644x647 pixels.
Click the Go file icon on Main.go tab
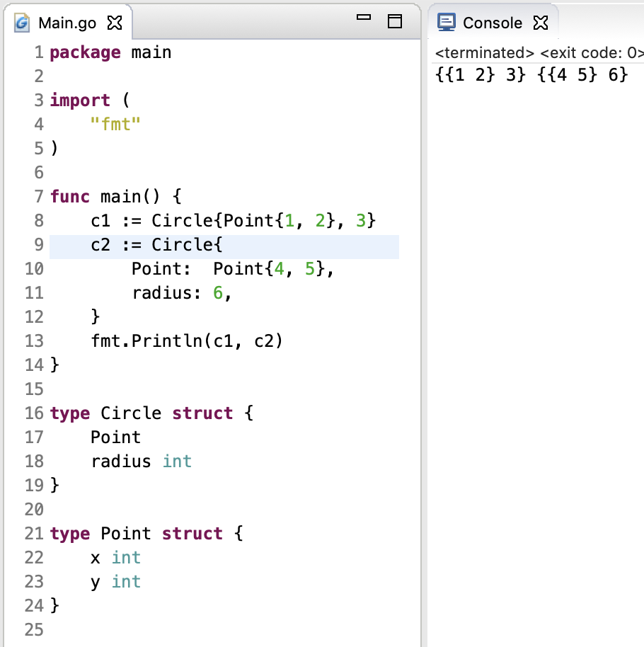pyautogui.click(x=23, y=23)
